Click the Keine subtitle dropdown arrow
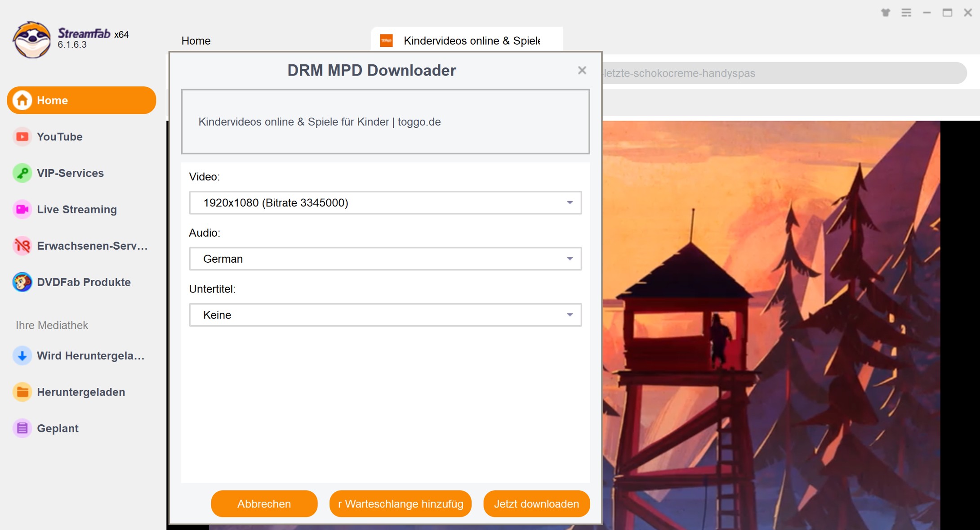The image size is (980, 530). (570, 315)
